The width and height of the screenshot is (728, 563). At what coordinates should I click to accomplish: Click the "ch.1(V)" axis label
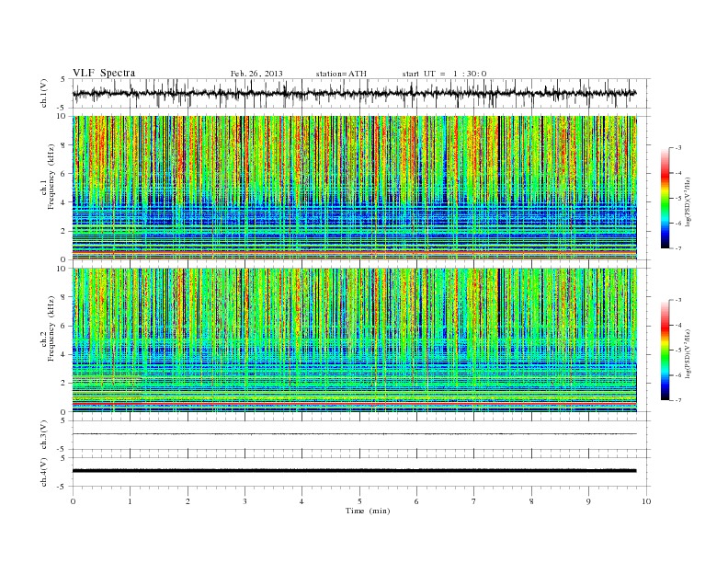tap(44, 94)
